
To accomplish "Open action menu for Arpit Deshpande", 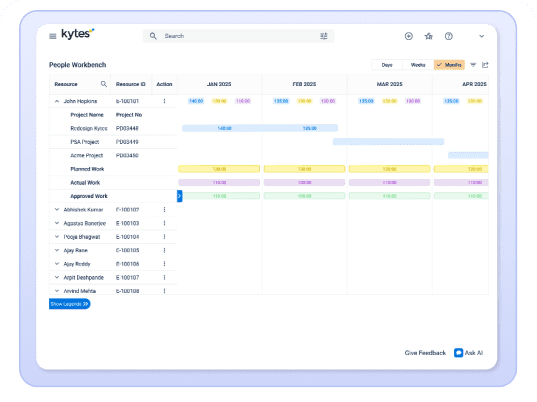I will (164, 277).
